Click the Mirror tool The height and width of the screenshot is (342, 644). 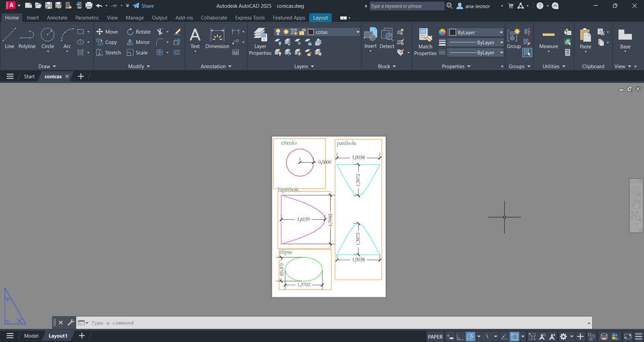138,42
